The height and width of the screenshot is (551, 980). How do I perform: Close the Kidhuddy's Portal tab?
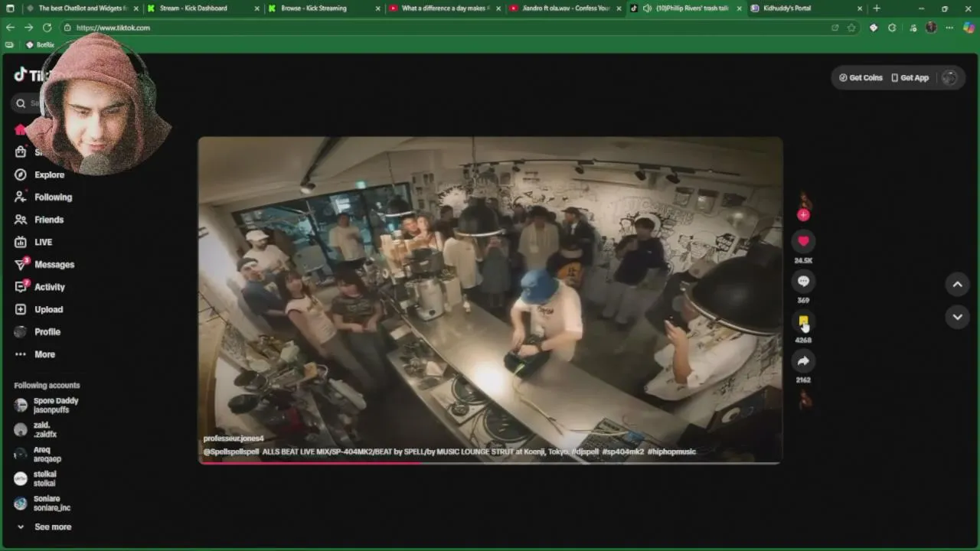click(x=859, y=8)
